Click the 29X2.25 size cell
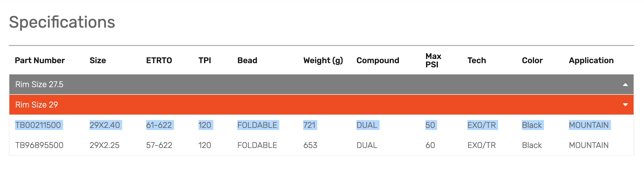This screenshot has width=644, height=178. click(104, 145)
